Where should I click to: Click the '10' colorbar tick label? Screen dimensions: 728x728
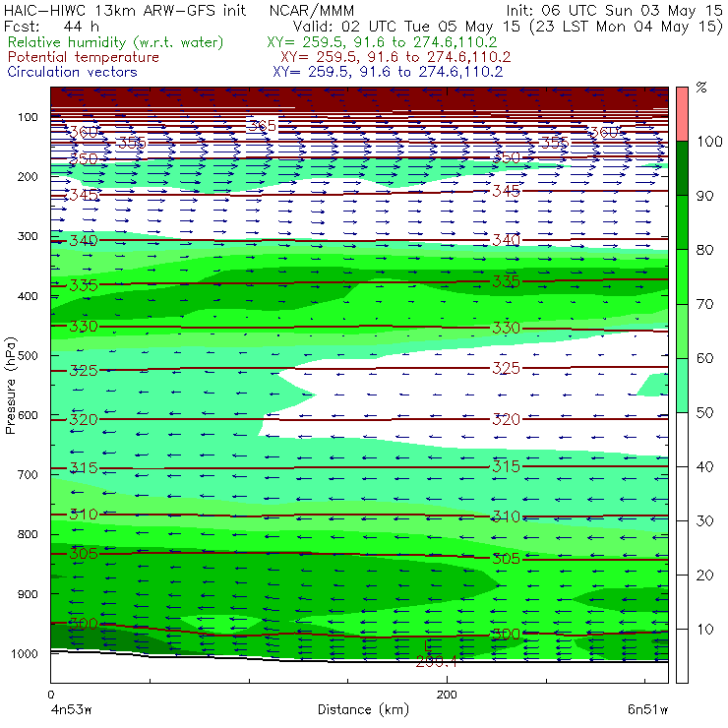coord(704,629)
